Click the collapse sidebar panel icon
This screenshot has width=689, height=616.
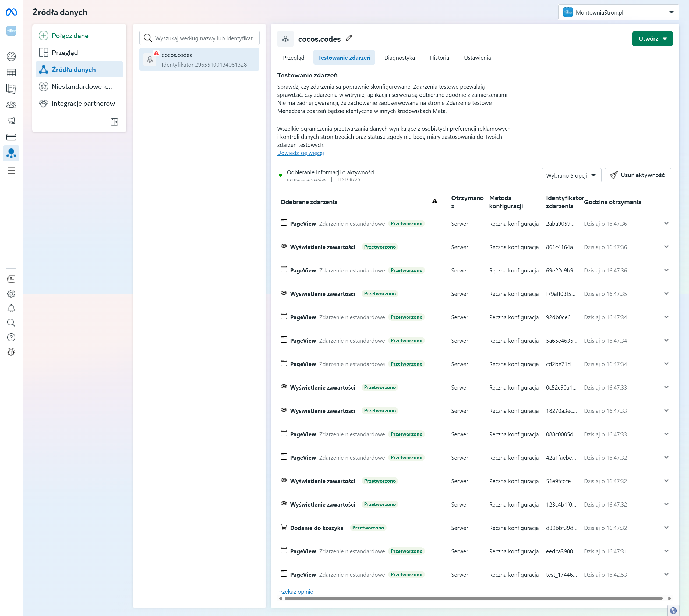coord(114,122)
